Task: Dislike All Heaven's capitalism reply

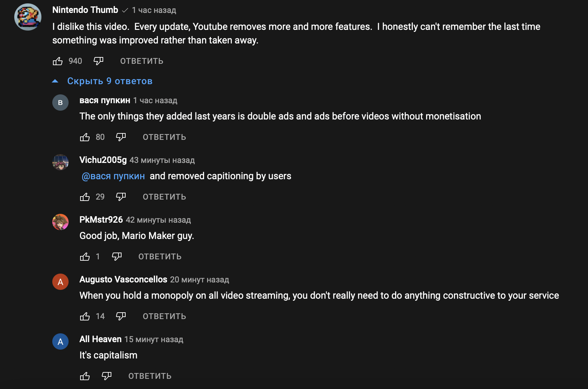Action: [107, 376]
